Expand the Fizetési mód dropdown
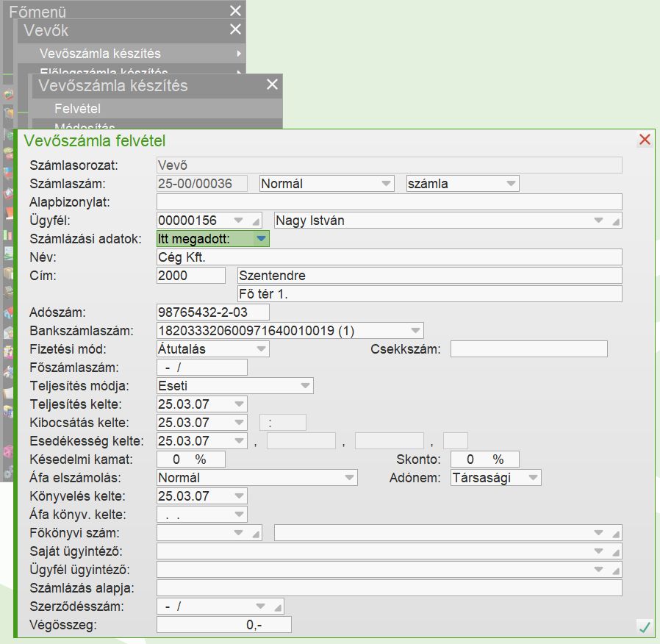The image size is (660, 644). (260, 348)
